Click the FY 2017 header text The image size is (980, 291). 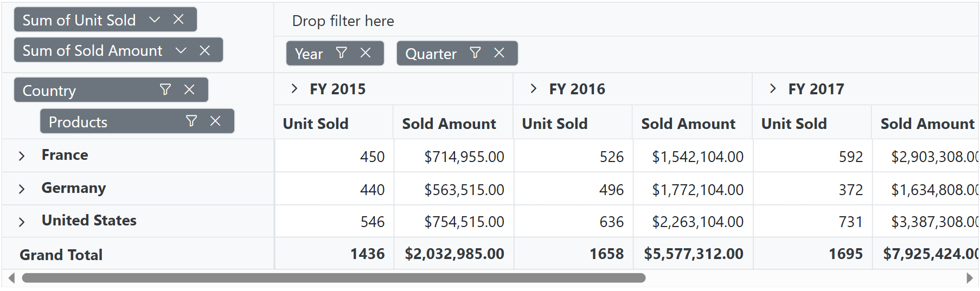pos(816,89)
